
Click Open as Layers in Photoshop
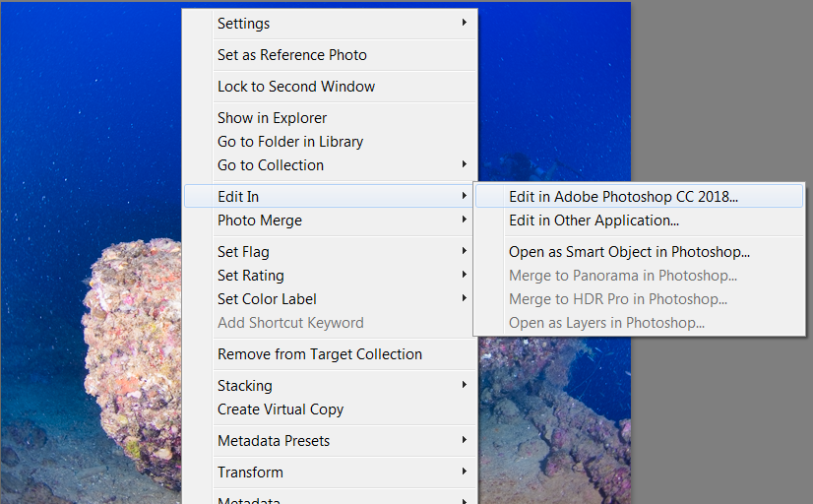640,323
